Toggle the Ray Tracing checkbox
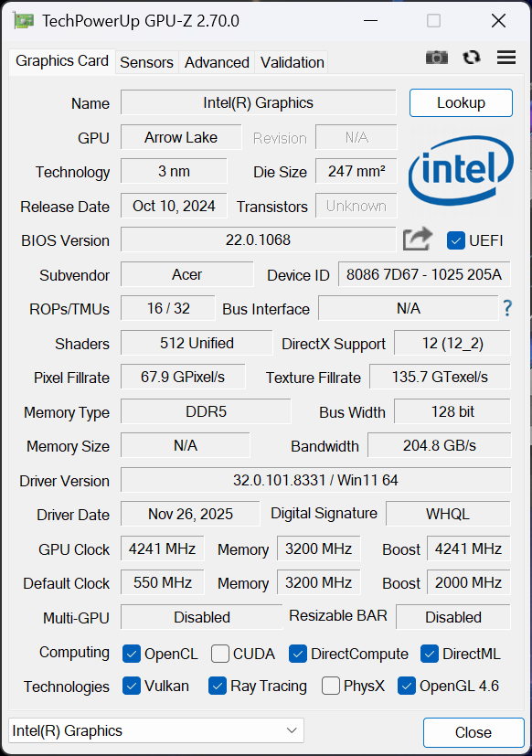The width and height of the screenshot is (532, 756). coord(218,687)
